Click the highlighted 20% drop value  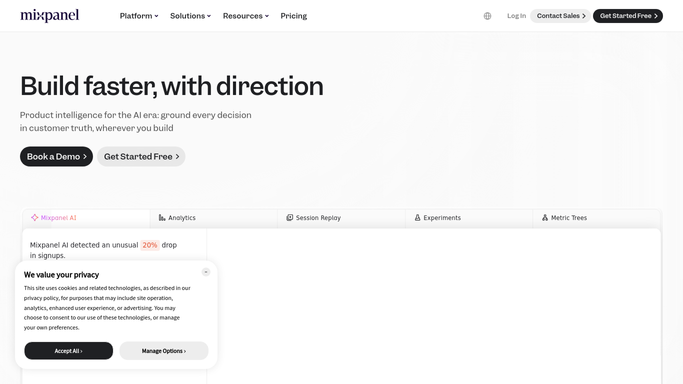150,245
